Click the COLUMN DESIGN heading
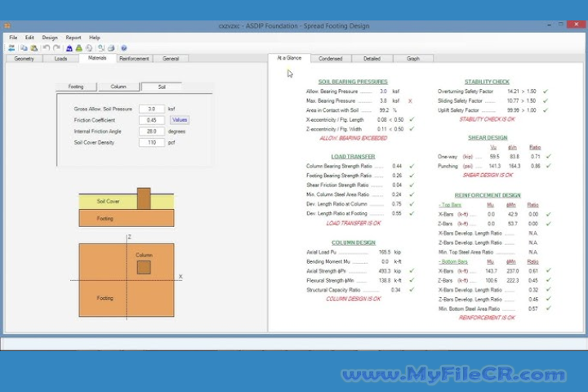The image size is (588, 392). pyautogui.click(x=354, y=243)
